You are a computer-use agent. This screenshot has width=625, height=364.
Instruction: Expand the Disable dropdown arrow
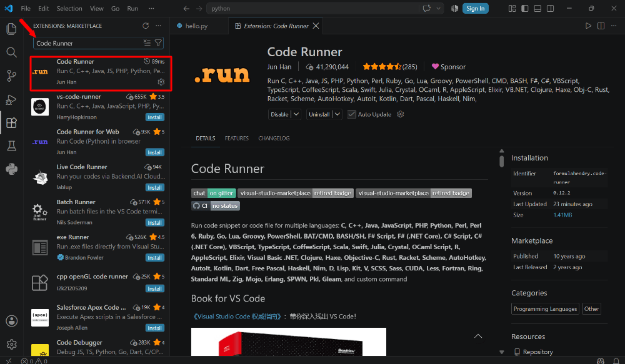pyautogui.click(x=296, y=114)
